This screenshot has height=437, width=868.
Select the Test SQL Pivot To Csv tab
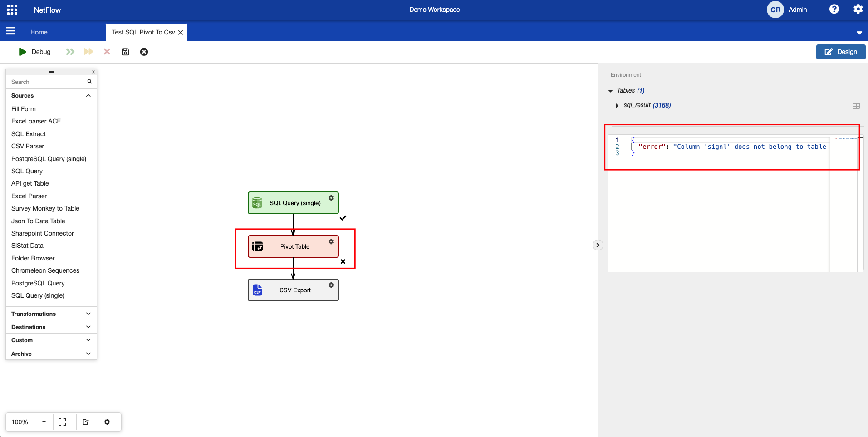[x=143, y=32]
